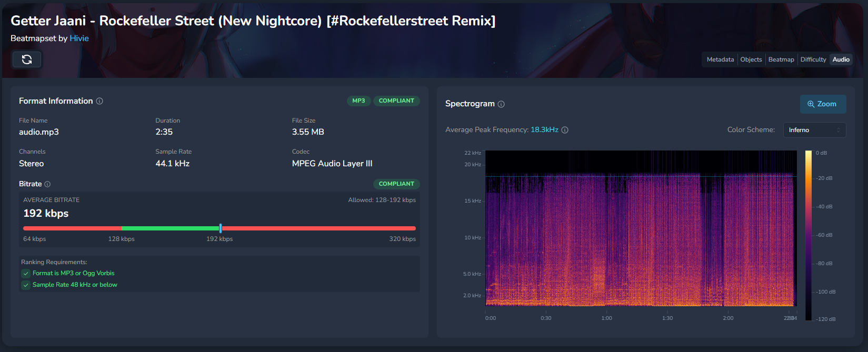Viewport: 868px width, 352px height.
Task: Click the Format is MP3 or Ogg Vorbis requirement
Action: pos(74,274)
